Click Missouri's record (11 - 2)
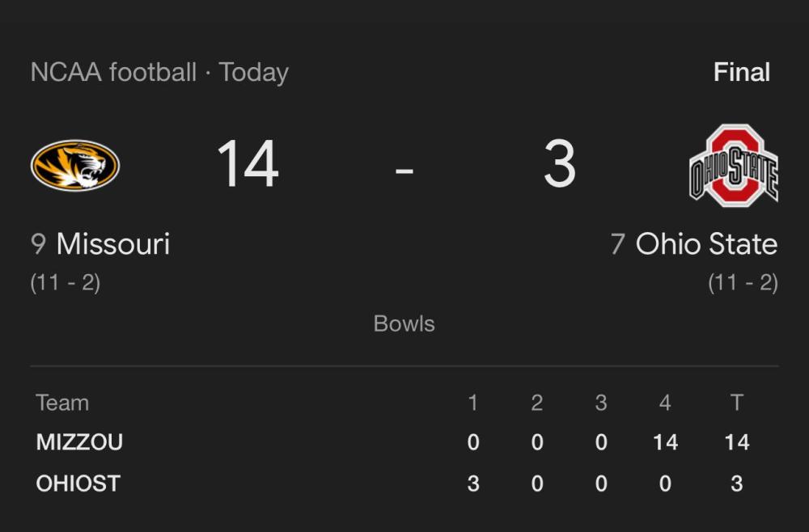The image size is (809, 532). 66,282
